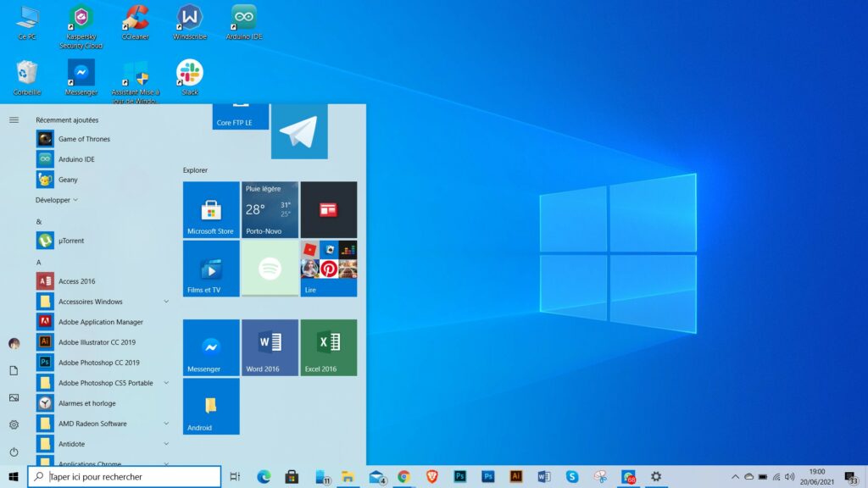Launch µTorrent from the app list
The width and height of the screenshot is (868, 488).
pyautogui.click(x=103, y=241)
